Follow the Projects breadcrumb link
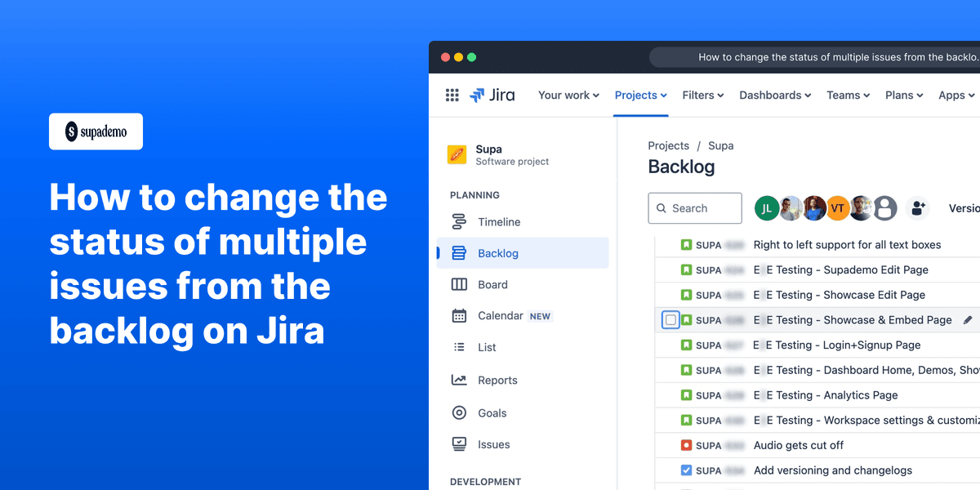Screen dimensions: 980x490 click(668, 145)
